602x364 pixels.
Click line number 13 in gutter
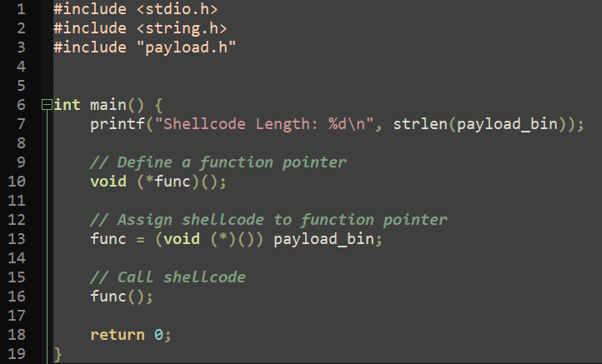coord(17,239)
